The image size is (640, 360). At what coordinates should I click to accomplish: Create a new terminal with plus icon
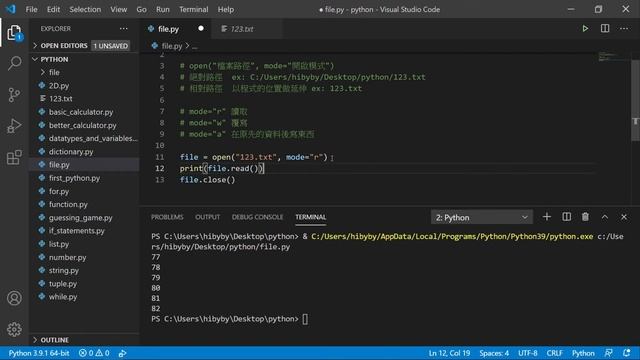(547, 217)
